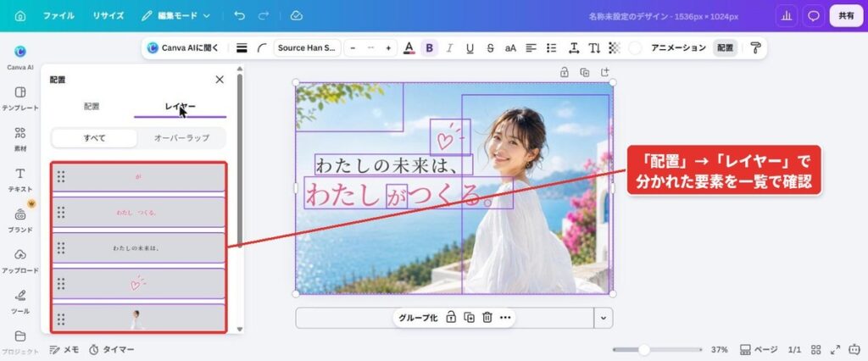Undo the last action
This screenshot has width=868, height=361.
pos(240,16)
